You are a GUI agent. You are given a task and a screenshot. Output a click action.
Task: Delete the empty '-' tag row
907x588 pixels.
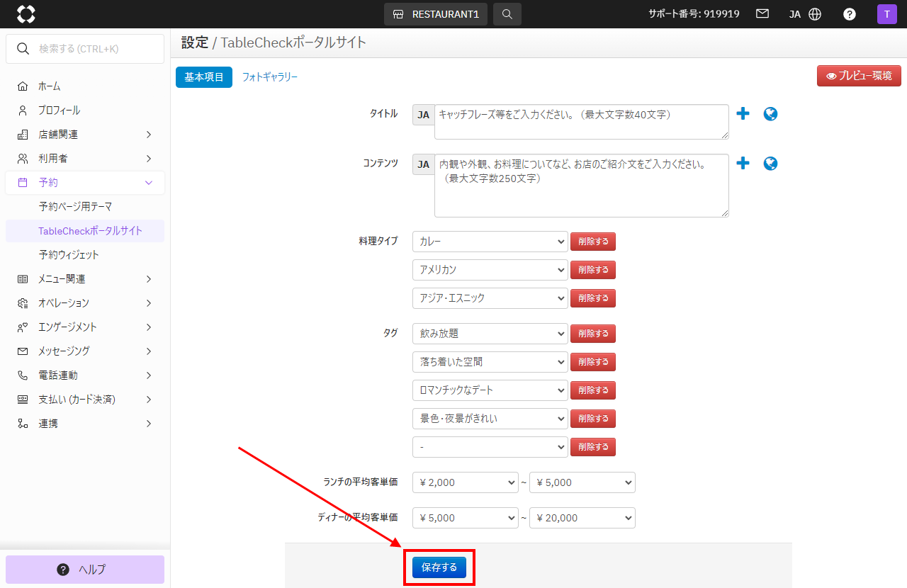[x=593, y=447]
